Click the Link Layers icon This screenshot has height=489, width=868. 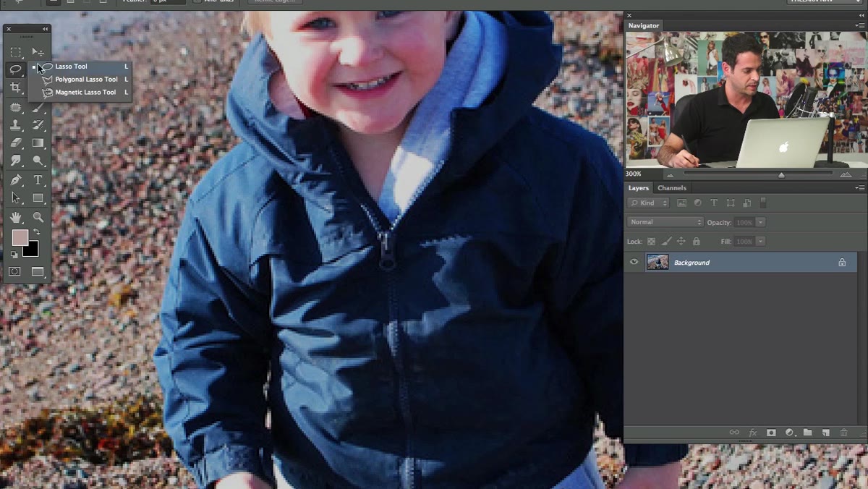point(734,433)
